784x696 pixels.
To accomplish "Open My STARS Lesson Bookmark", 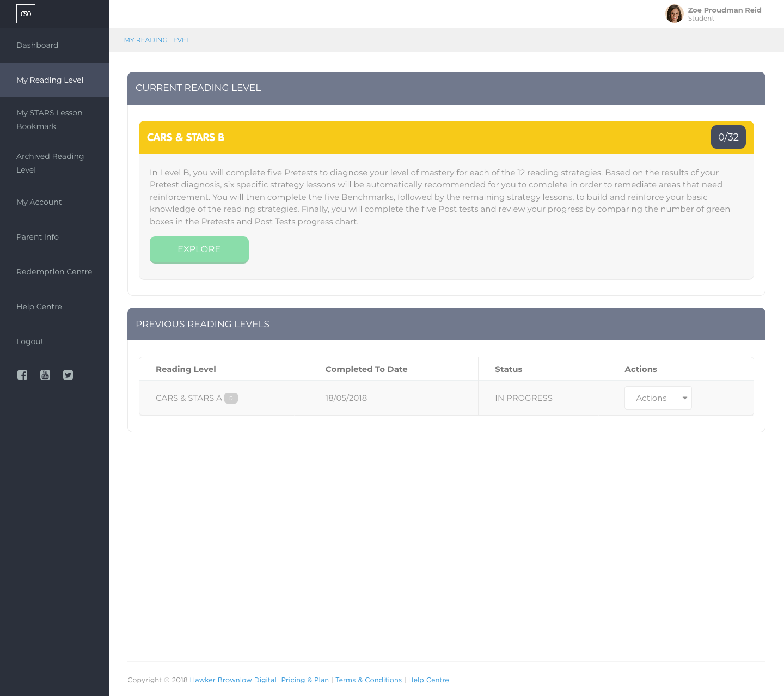I will click(x=50, y=119).
